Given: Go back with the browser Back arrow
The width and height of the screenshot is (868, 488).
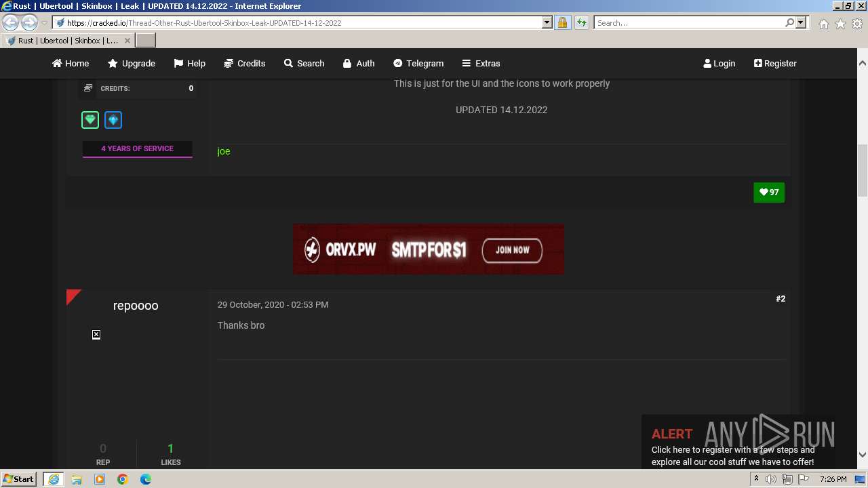Looking at the screenshot, I should [11, 22].
